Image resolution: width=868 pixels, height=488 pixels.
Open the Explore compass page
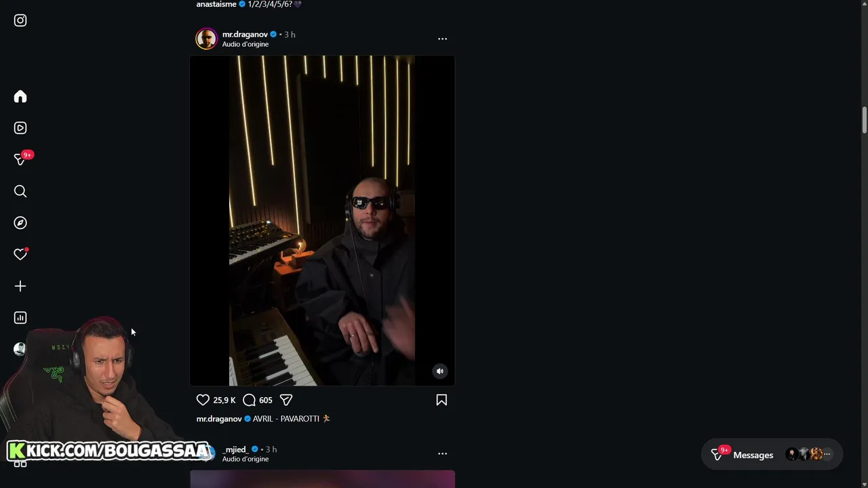[20, 223]
